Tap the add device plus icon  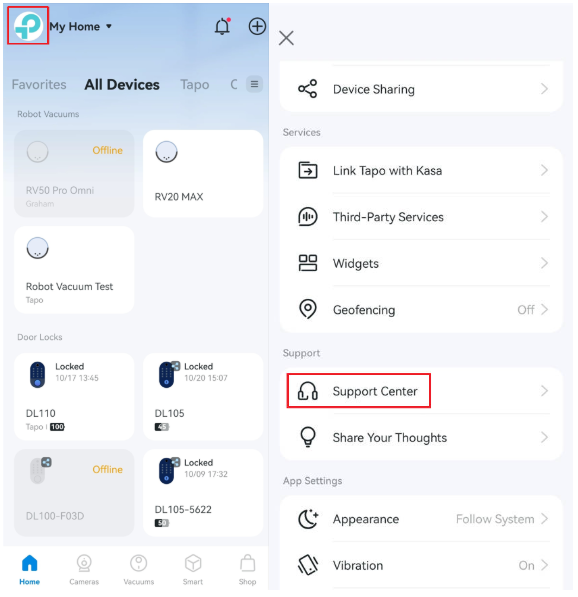[x=257, y=26]
